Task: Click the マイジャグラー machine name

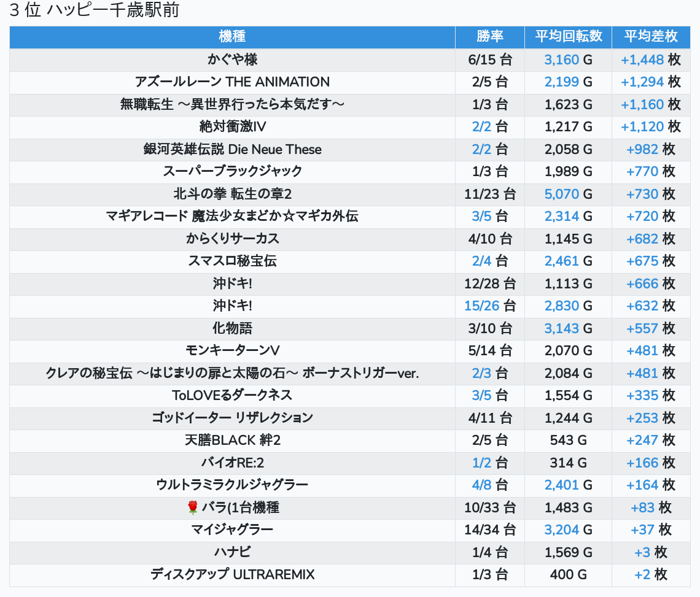Action: [x=232, y=530]
